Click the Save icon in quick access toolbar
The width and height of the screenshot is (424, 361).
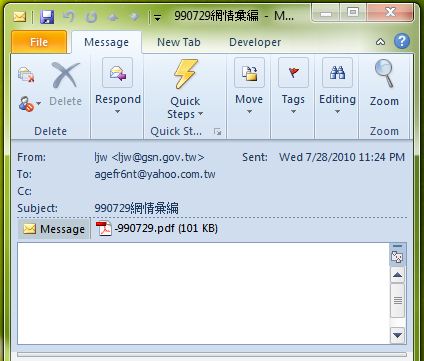47,16
